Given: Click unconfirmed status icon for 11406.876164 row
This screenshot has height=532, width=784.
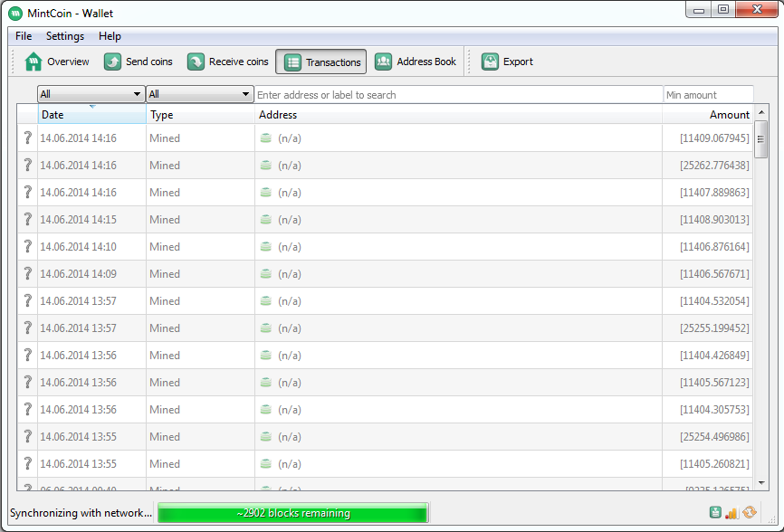Looking at the screenshot, I should click(28, 246).
